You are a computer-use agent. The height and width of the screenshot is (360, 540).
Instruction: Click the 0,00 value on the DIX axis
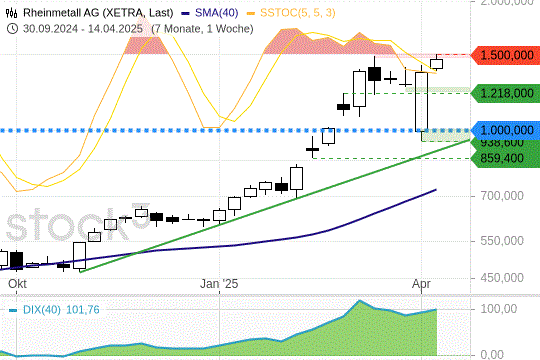click(492, 354)
